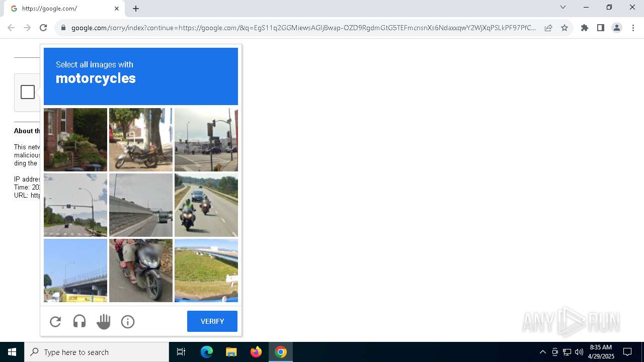Select the road with overhead street lamp tile

point(75,205)
